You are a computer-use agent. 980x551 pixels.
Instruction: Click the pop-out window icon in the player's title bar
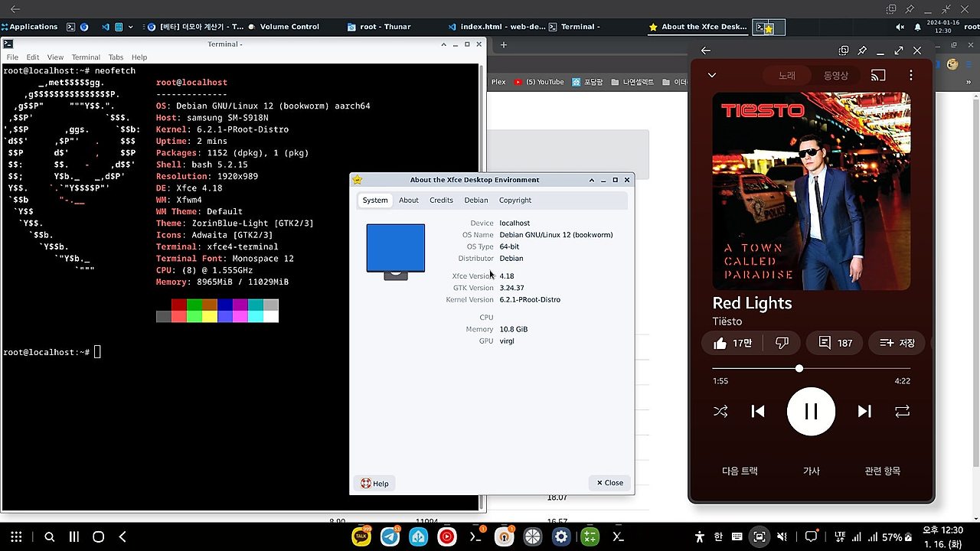click(x=844, y=51)
